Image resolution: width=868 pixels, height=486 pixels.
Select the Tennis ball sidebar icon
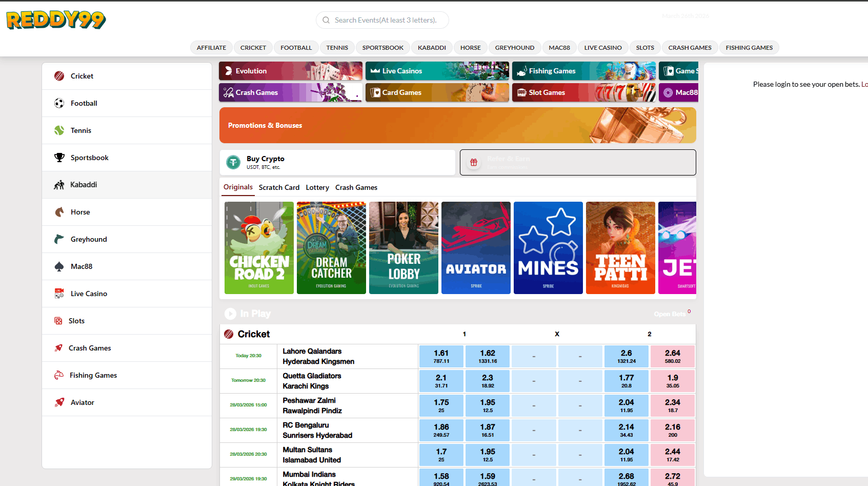point(59,130)
